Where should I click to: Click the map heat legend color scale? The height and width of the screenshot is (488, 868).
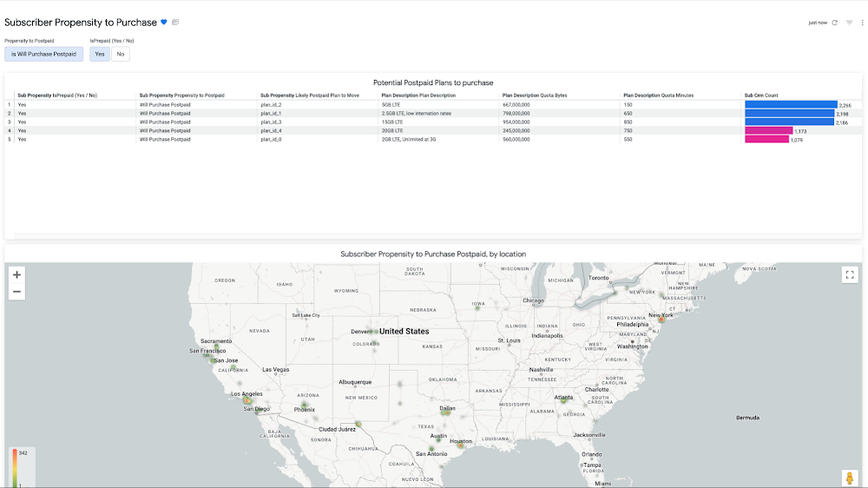[15, 467]
